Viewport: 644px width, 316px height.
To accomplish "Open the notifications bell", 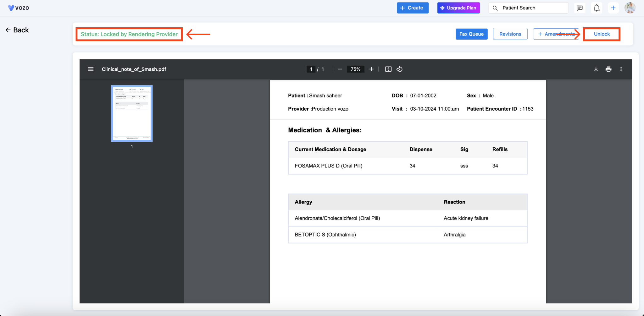I will (x=597, y=8).
